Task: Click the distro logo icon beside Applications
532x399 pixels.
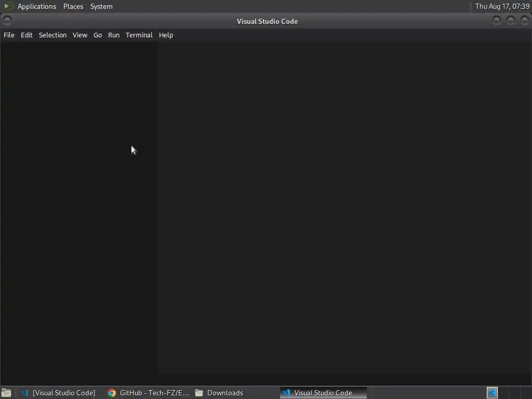Action: 8,6
